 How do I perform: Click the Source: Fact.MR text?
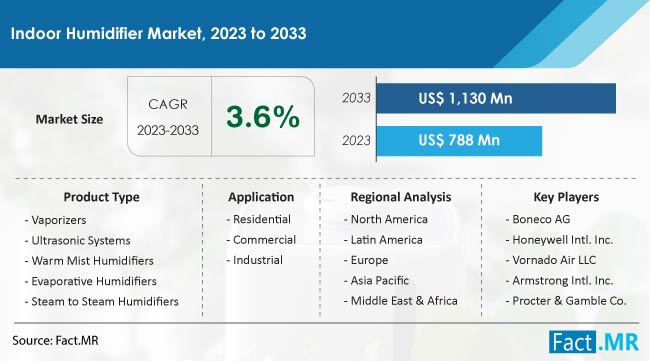pyautogui.click(x=56, y=341)
